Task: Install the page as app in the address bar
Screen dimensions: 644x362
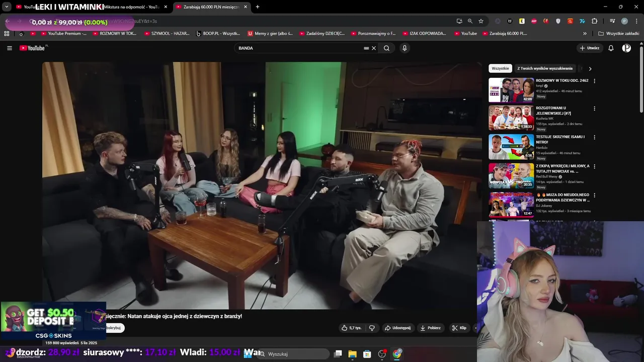Action: [459, 21]
